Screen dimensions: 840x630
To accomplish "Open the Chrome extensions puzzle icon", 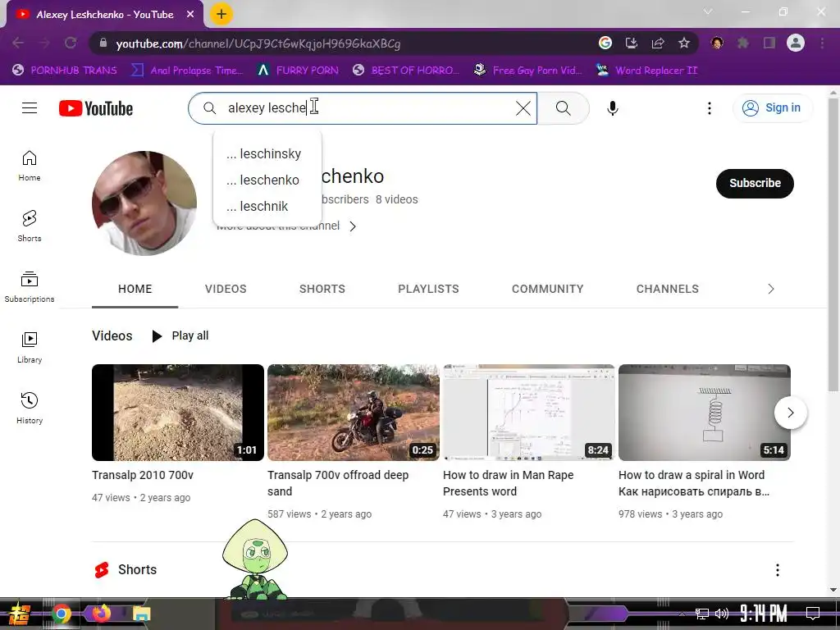I will pyautogui.click(x=743, y=43).
